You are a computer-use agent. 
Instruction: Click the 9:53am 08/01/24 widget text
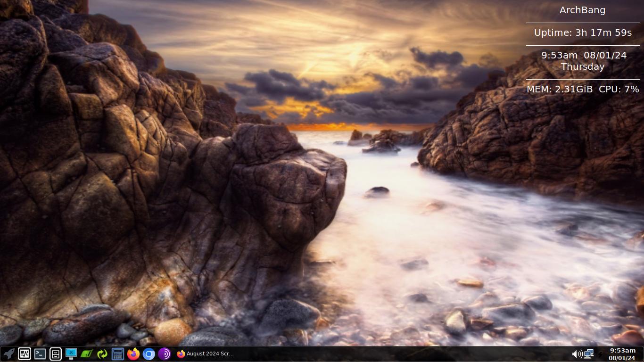point(584,55)
